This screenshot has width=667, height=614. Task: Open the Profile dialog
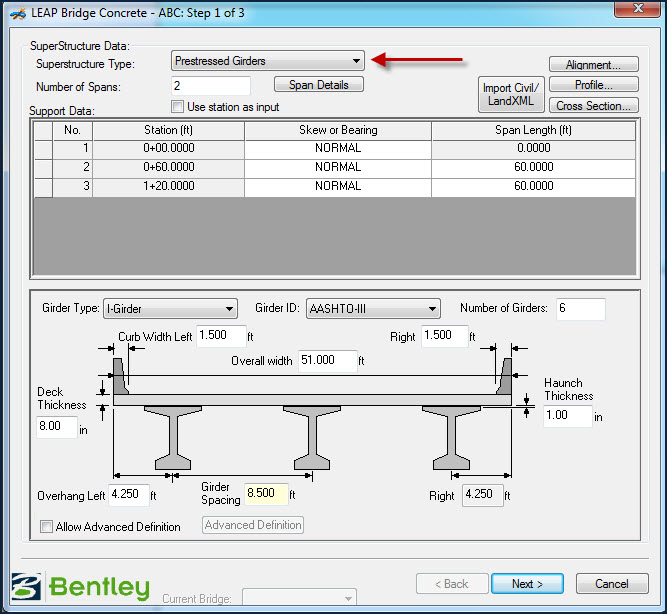click(594, 85)
